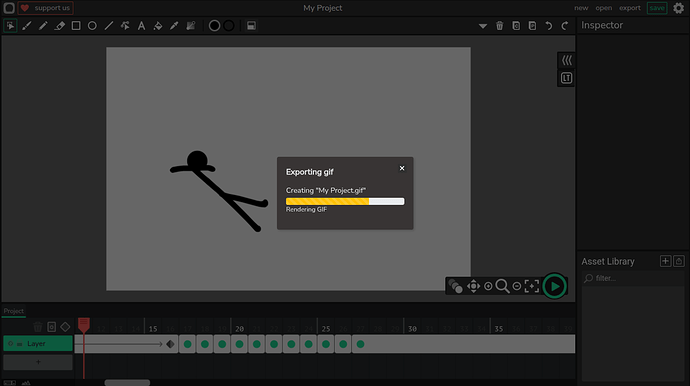Delete the frame with the timeline trash icon
Viewport: 690px width, 386px height.
37,327
